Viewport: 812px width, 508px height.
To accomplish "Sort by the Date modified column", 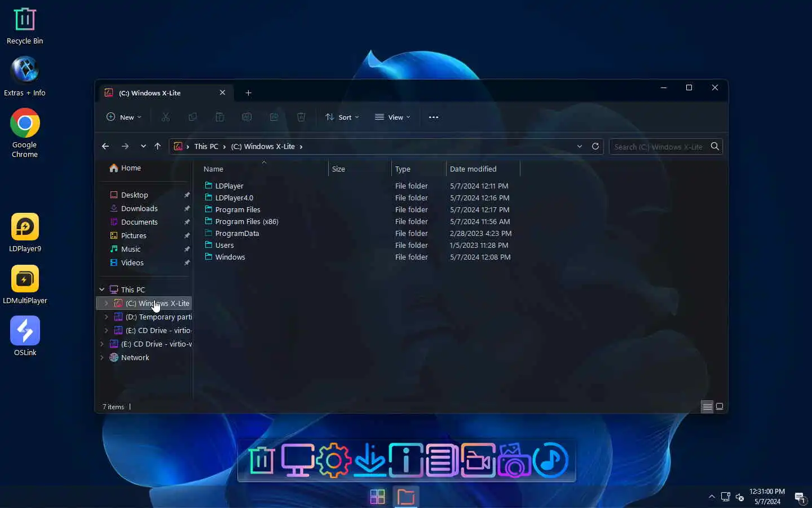I will (483, 169).
